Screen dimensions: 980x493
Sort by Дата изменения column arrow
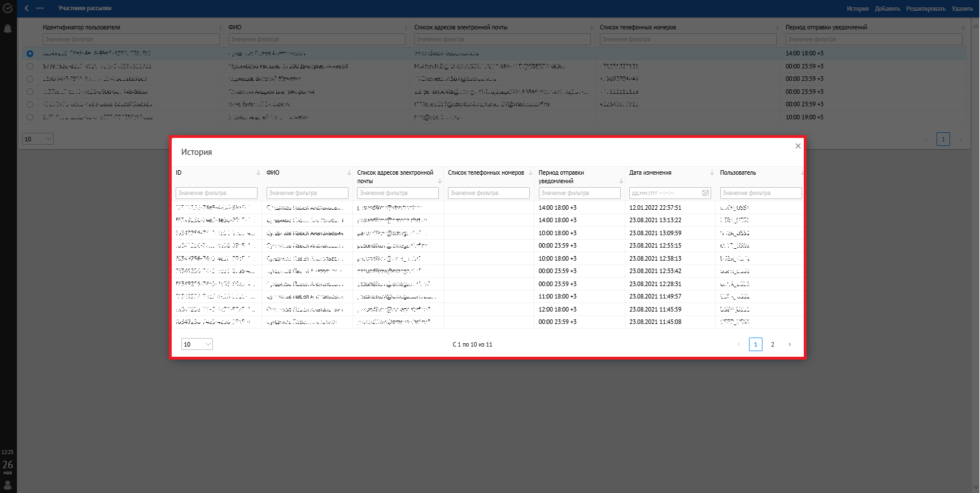pyautogui.click(x=712, y=173)
